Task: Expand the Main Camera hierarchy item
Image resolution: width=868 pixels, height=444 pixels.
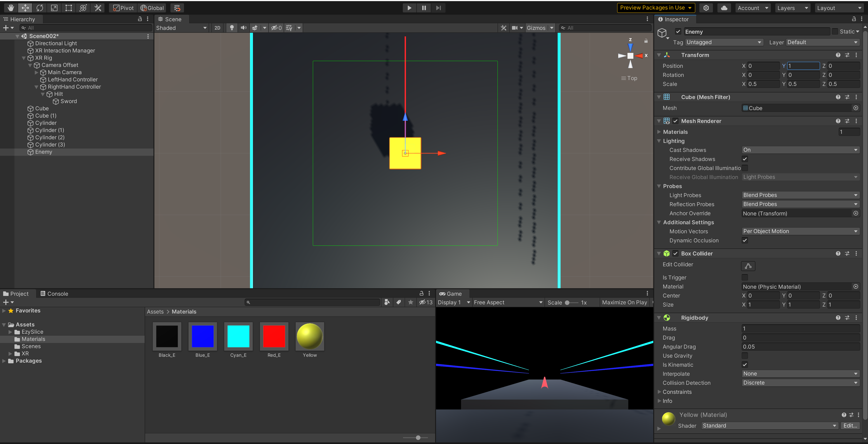Action: [36, 72]
